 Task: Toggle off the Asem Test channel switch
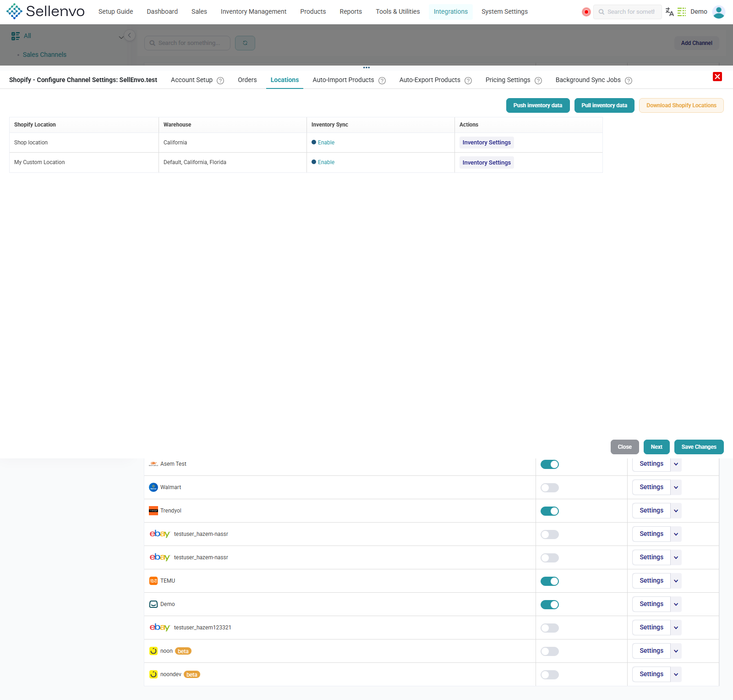(550, 464)
